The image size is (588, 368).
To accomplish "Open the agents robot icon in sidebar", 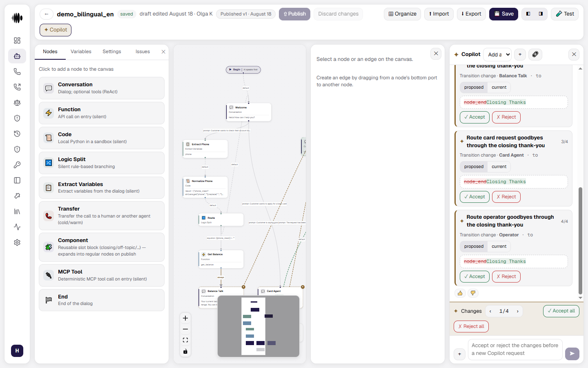I will (17, 56).
